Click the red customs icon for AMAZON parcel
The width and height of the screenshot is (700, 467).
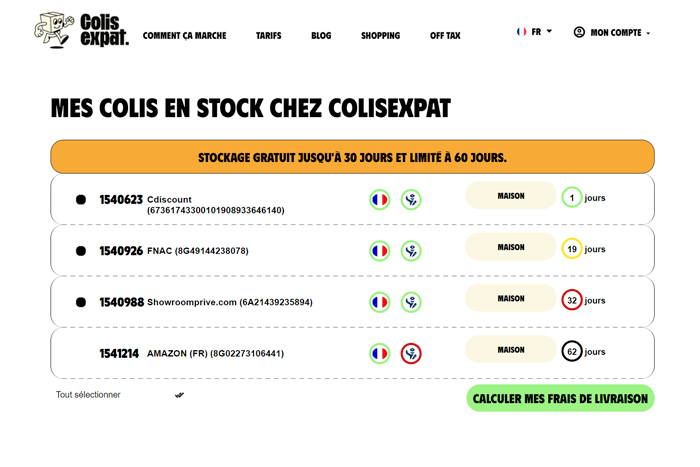(411, 354)
